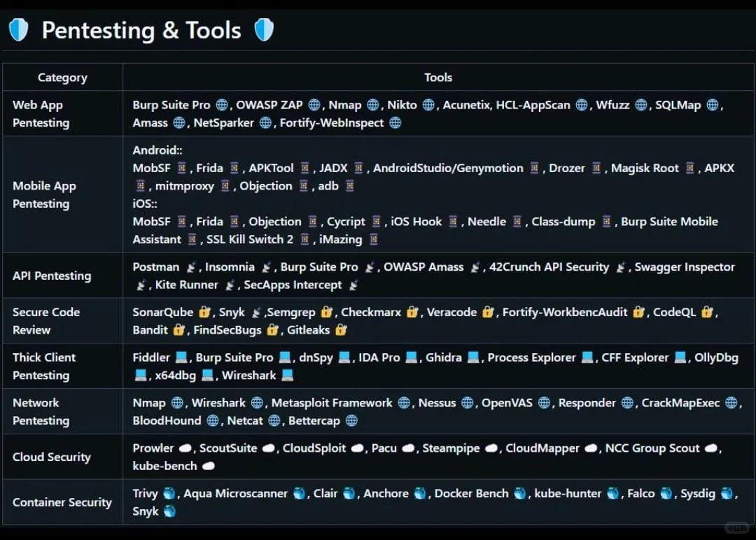Select the Tools column header
Image resolution: width=756 pixels, height=540 pixels.
point(438,78)
